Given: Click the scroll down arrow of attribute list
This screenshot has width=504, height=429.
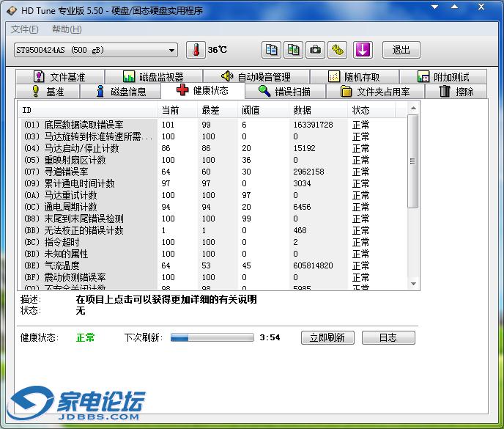Looking at the screenshot, I should pyautogui.click(x=413, y=284).
